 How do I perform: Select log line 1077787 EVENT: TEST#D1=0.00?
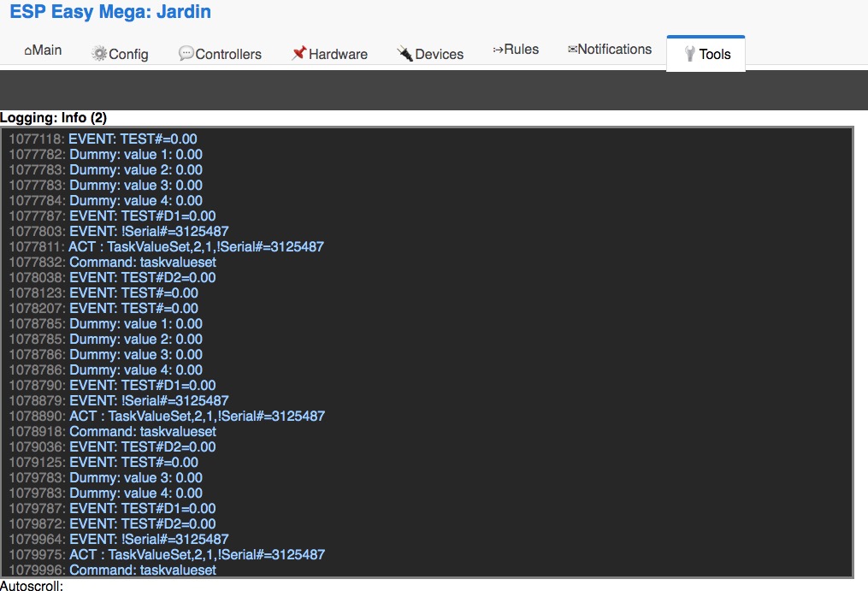click(112, 216)
